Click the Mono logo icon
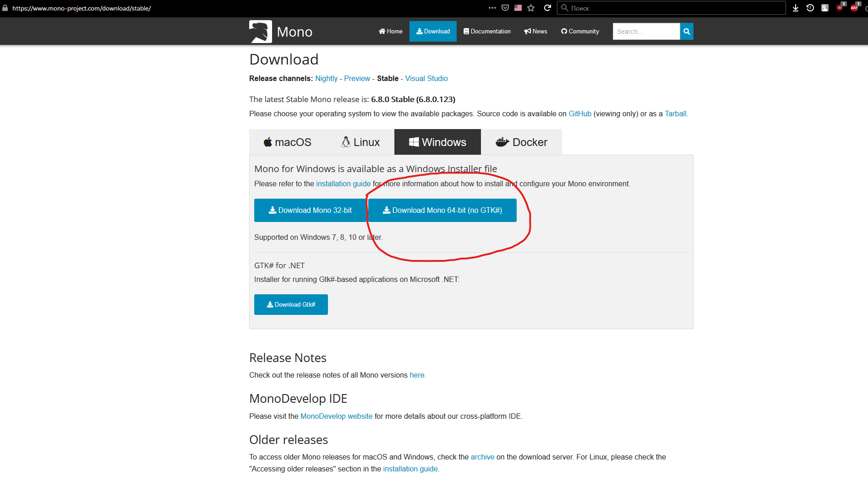This screenshot has width=868, height=503. (261, 32)
